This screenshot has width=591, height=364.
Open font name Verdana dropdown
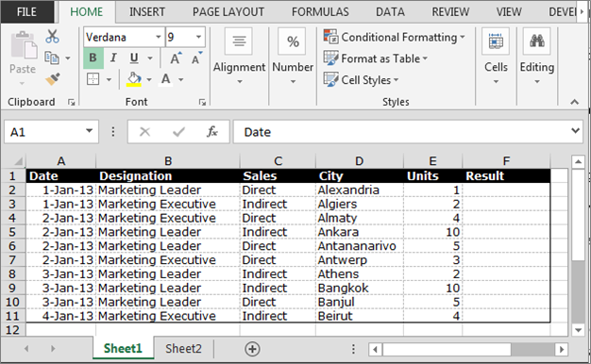(159, 37)
